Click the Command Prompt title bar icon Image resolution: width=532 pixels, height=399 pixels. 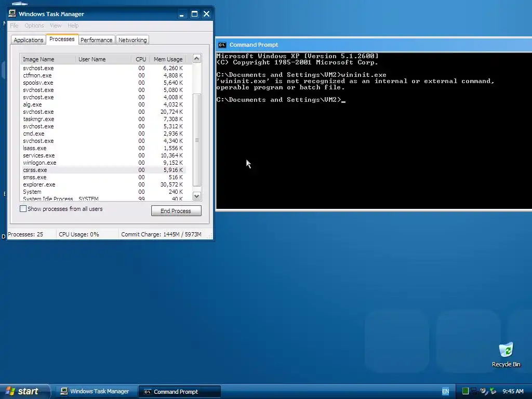pos(222,45)
